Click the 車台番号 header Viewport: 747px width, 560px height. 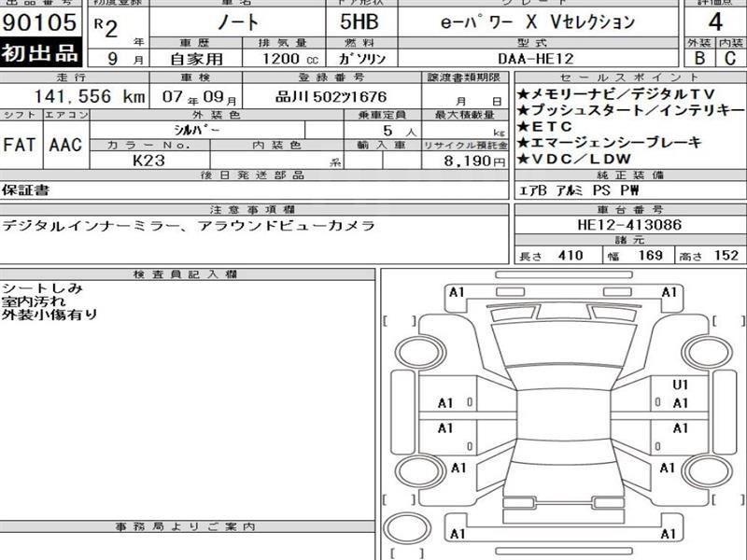(629, 210)
